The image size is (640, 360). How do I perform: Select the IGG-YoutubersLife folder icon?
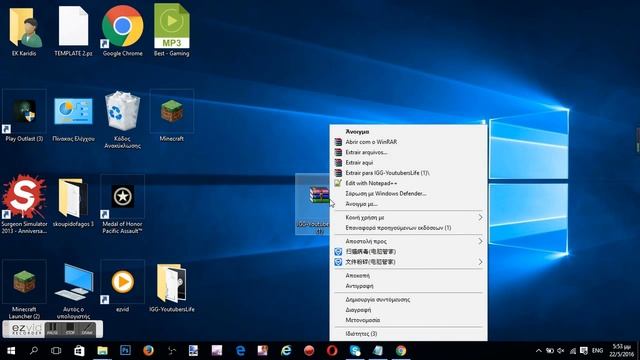point(171,287)
